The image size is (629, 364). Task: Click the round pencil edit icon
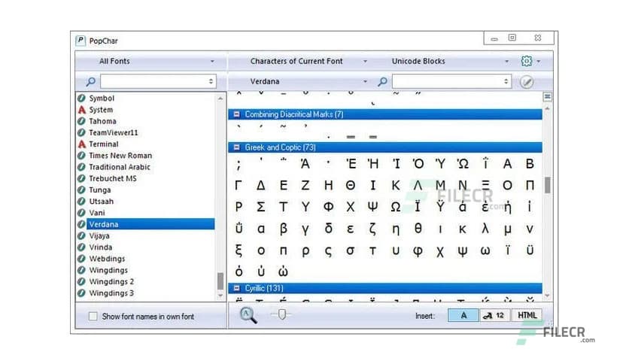pos(527,82)
